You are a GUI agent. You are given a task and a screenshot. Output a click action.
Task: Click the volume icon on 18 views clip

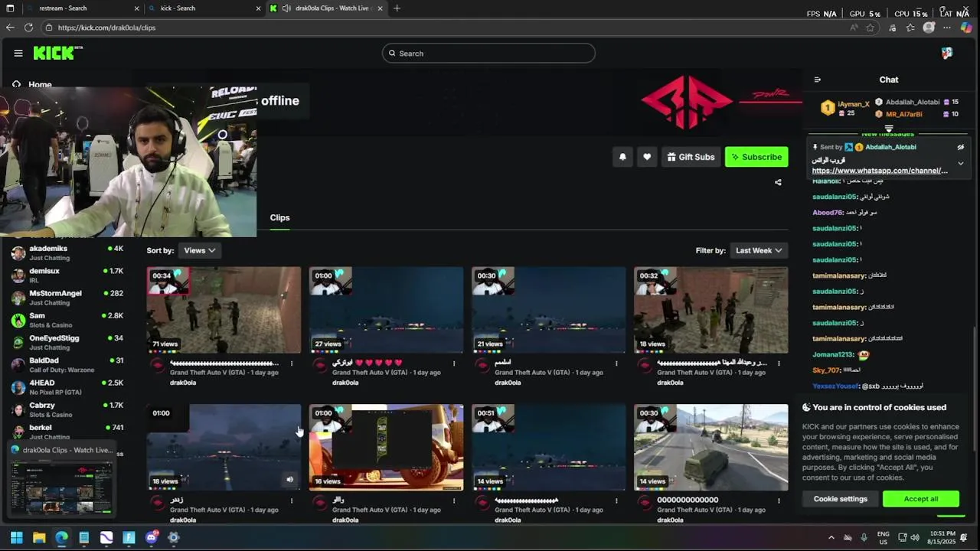(289, 480)
